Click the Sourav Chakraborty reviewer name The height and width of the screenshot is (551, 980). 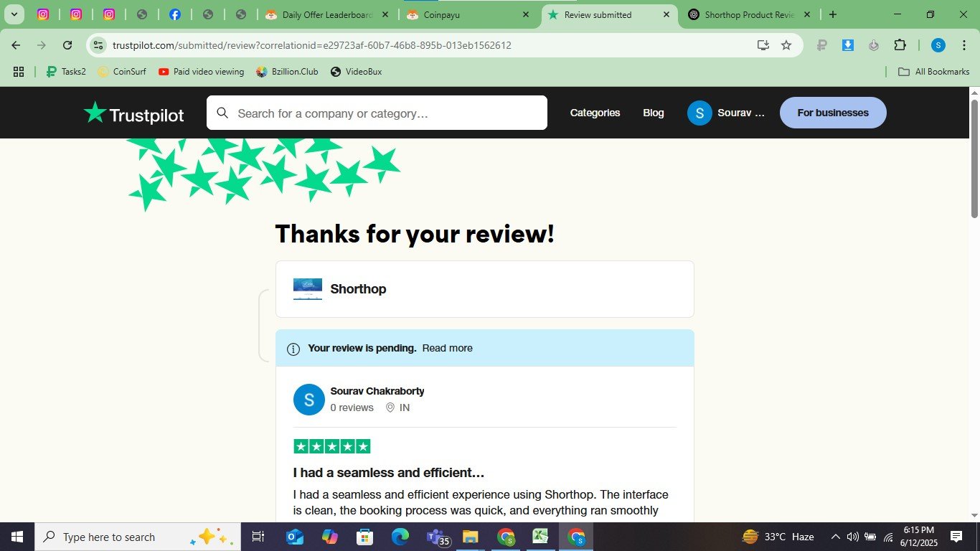pyautogui.click(x=377, y=391)
